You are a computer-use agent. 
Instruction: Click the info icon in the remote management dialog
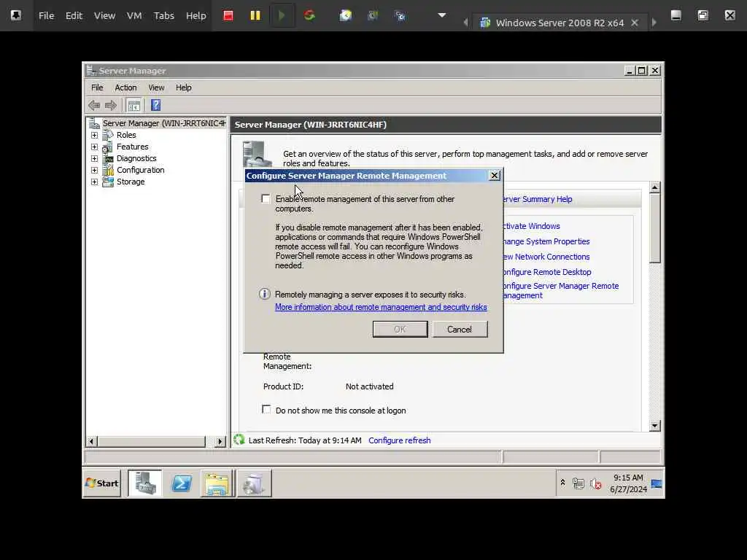(264, 294)
